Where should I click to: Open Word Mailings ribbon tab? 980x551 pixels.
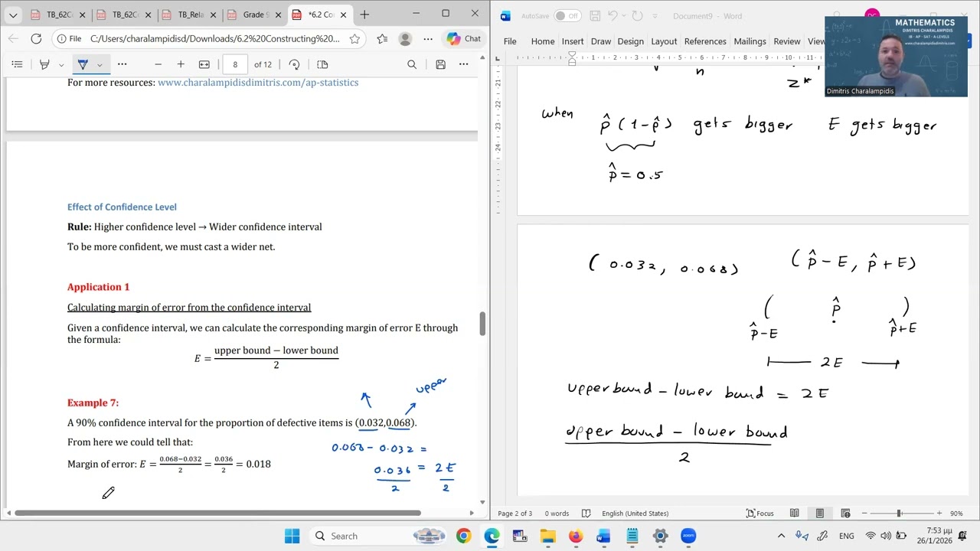pyautogui.click(x=750, y=41)
